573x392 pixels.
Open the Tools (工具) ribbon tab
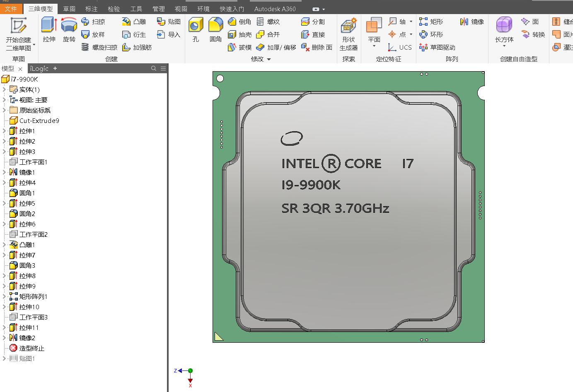136,9
